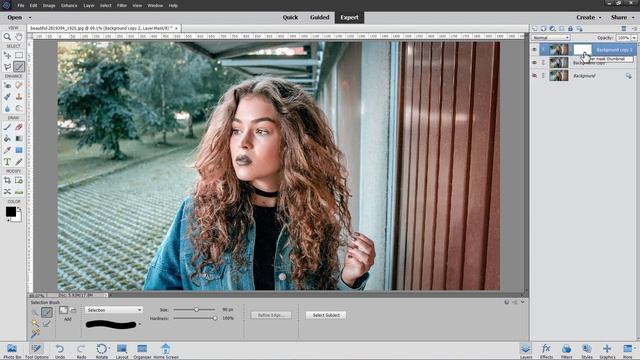Select the Hand tool

[x=19, y=37]
